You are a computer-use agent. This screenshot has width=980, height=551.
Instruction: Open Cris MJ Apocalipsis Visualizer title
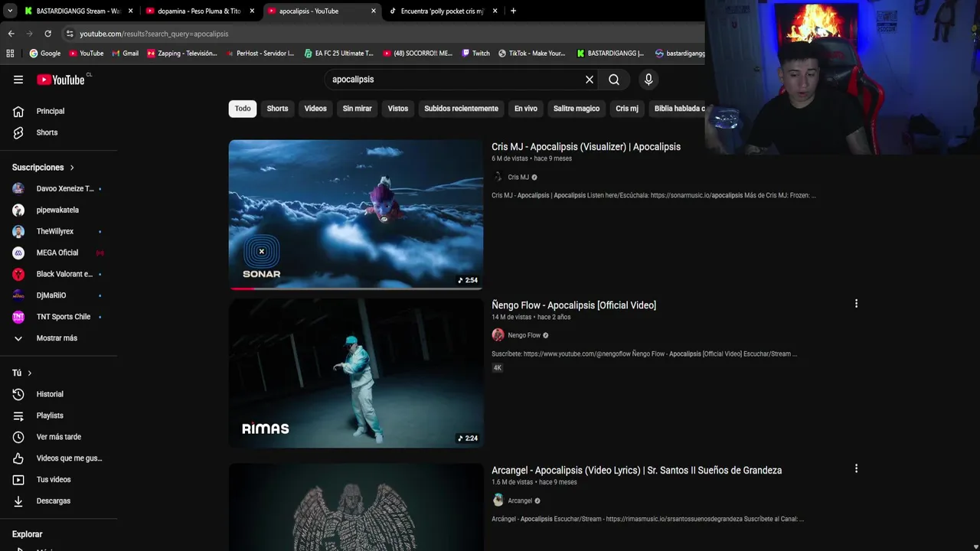(x=586, y=147)
